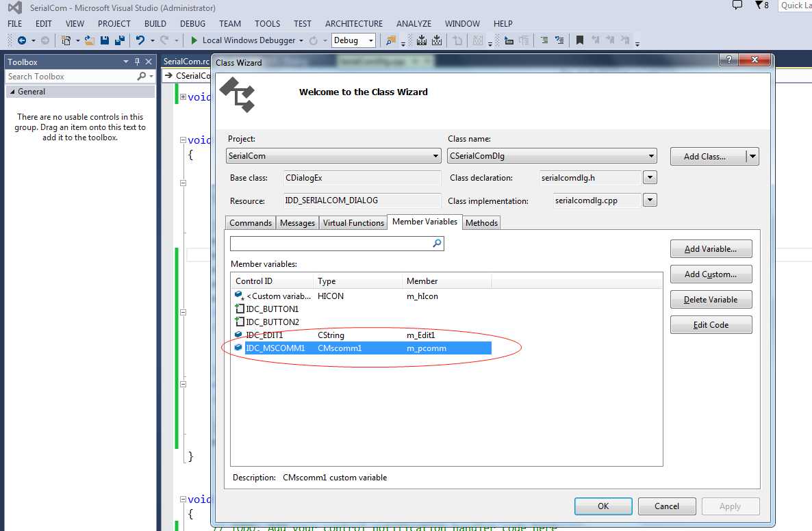Open the Undo history dropdown arrow
812x531 pixels.
point(152,40)
